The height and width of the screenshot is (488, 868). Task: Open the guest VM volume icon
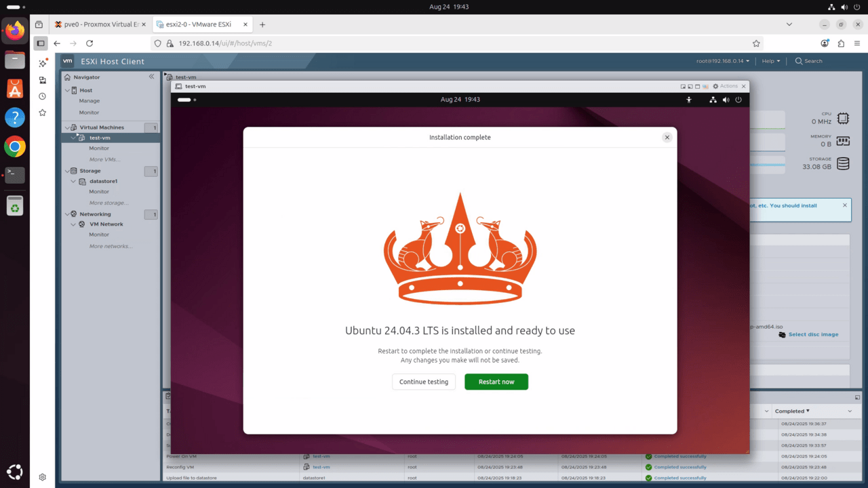[726, 100]
